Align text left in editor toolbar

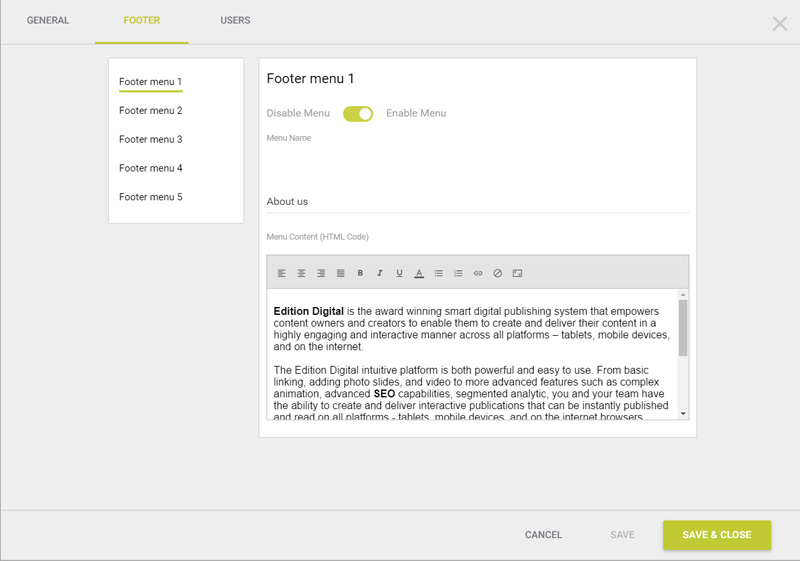[x=282, y=273]
